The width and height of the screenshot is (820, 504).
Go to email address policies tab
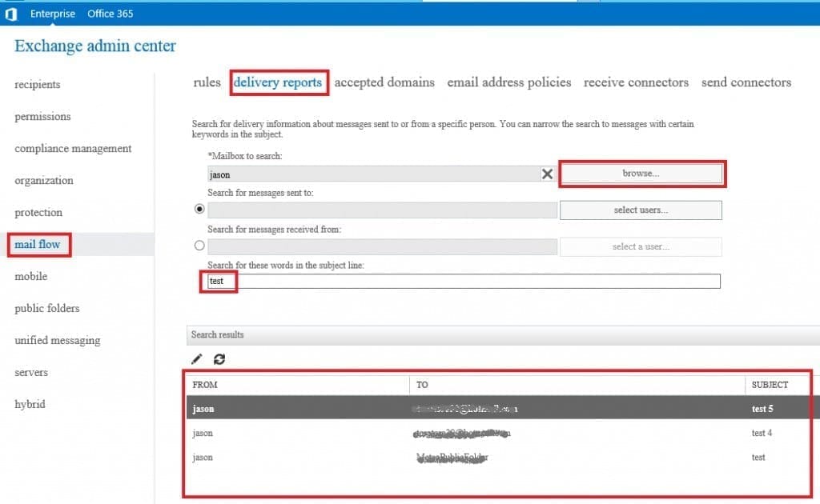point(508,82)
